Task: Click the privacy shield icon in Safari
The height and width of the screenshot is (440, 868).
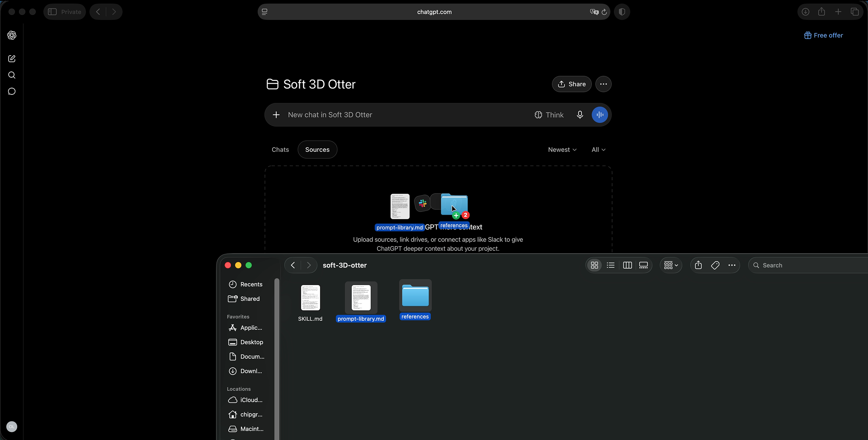Action: (622, 12)
